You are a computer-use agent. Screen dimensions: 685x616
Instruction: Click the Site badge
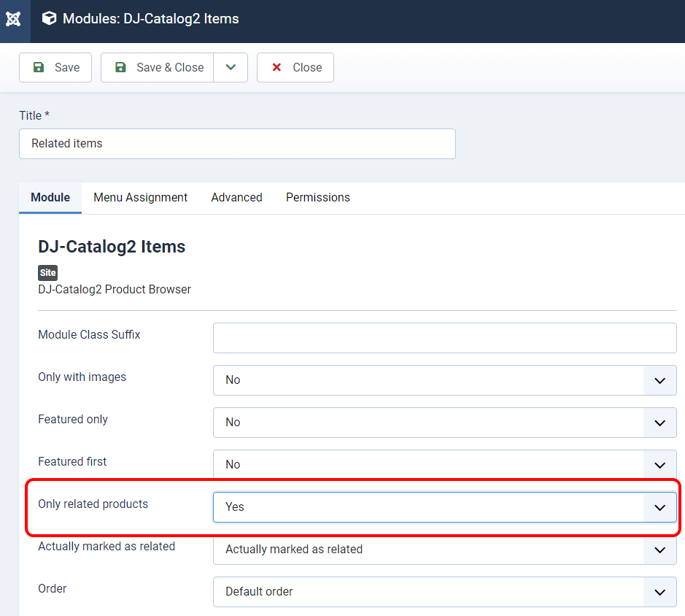47,273
